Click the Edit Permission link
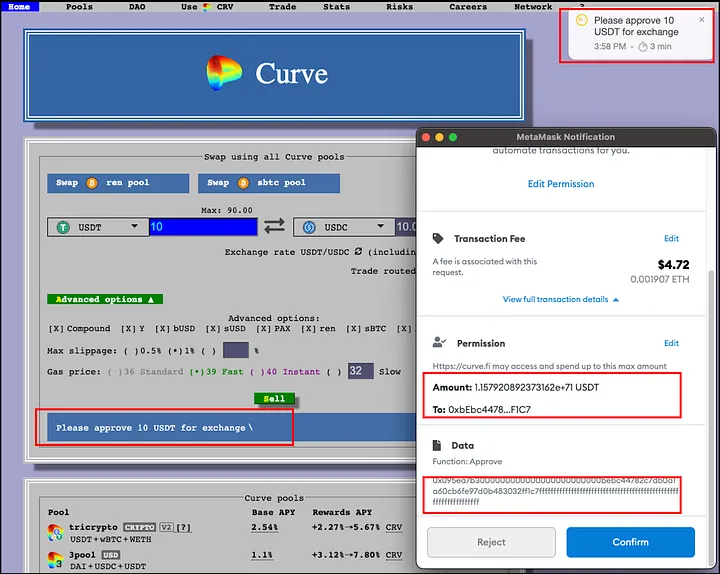This screenshot has height=574, width=720. tap(561, 184)
